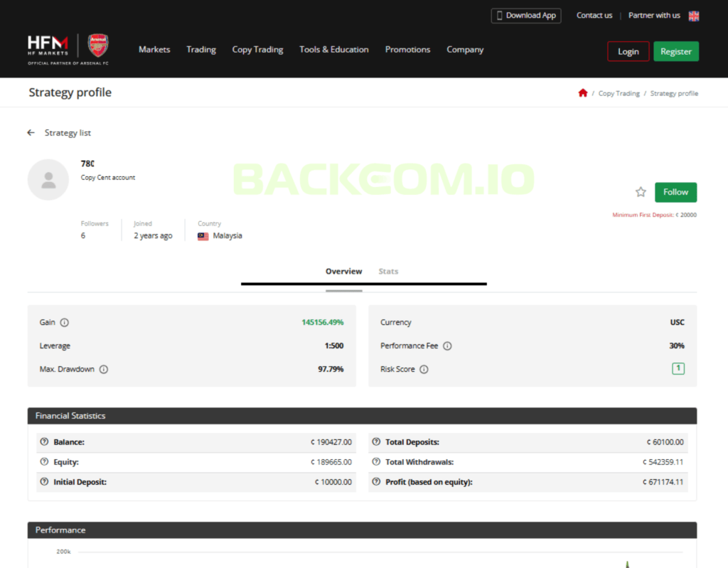Go back using Strategy list arrow

[x=31, y=133]
